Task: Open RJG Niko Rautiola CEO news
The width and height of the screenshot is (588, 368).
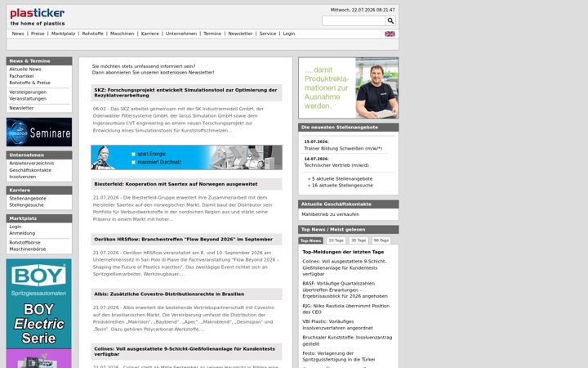Action: click(x=345, y=309)
